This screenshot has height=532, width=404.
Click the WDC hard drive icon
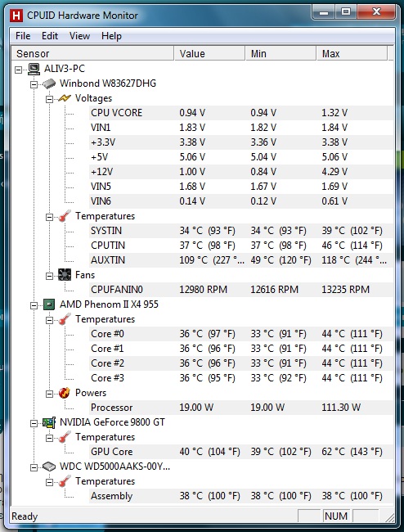pos(49,467)
